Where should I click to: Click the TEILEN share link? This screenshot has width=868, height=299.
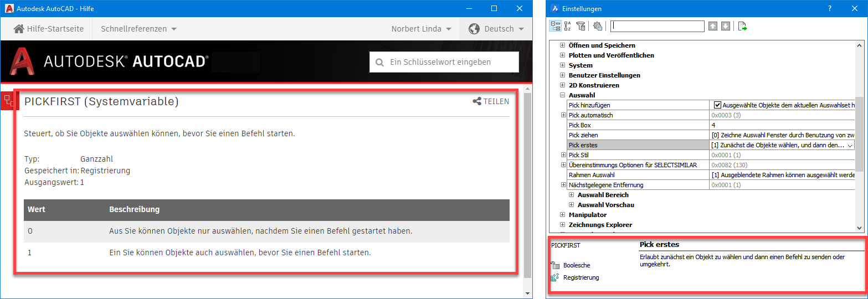click(491, 101)
